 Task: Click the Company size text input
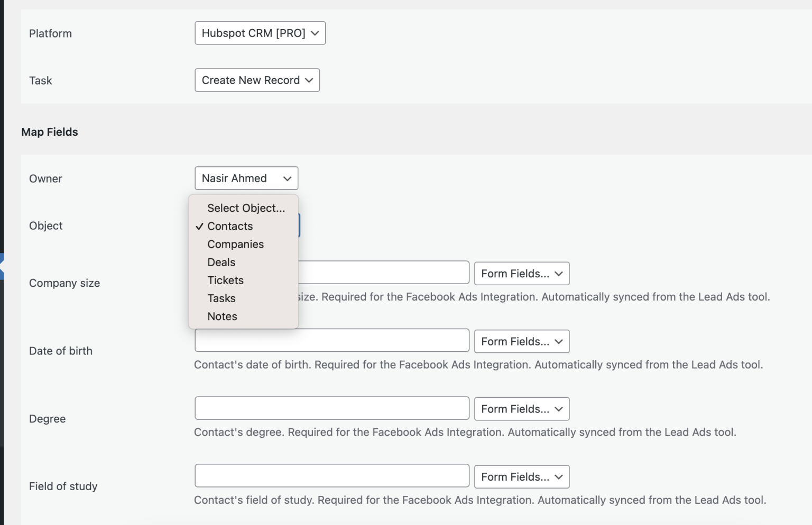pyautogui.click(x=383, y=273)
